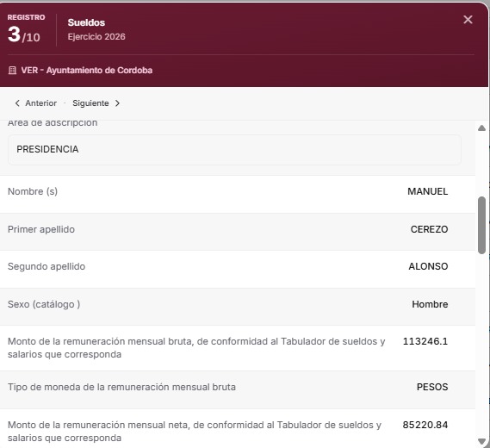This screenshot has height=448, width=490.
Task: Click the building icon beside Ayuntamiento de Cordoba
Action: [x=12, y=70]
